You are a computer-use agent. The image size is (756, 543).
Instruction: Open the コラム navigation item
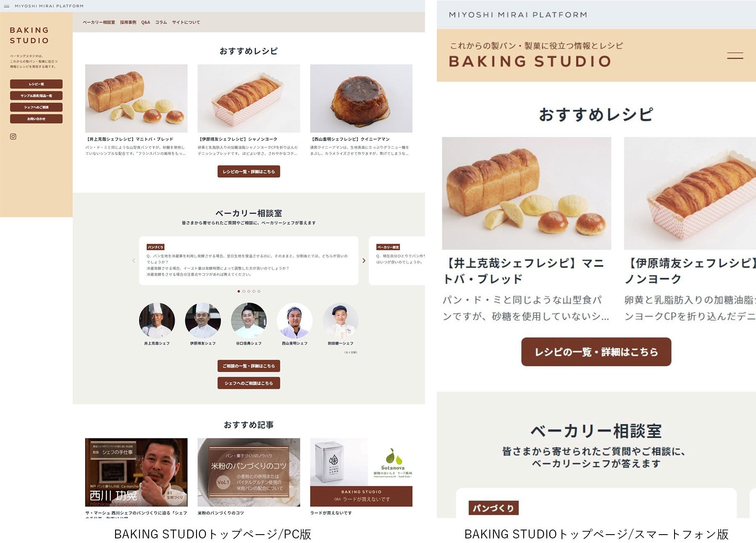point(161,22)
